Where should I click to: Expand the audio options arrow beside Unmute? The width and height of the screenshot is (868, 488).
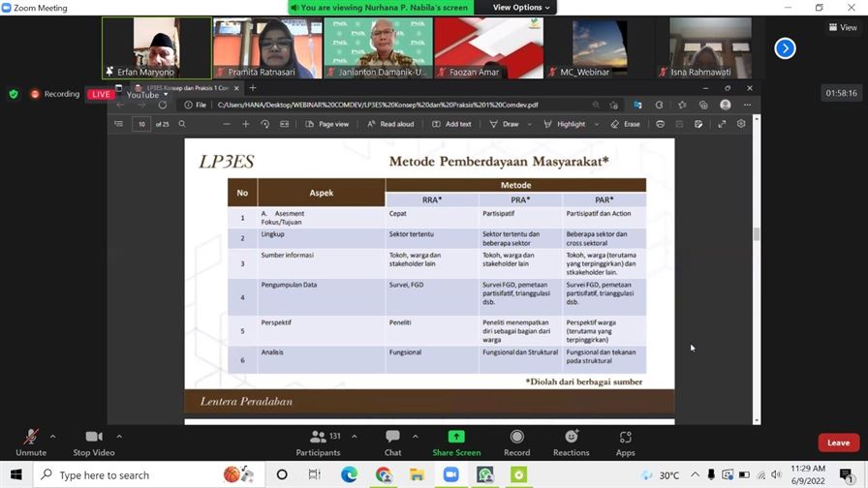tap(52, 437)
